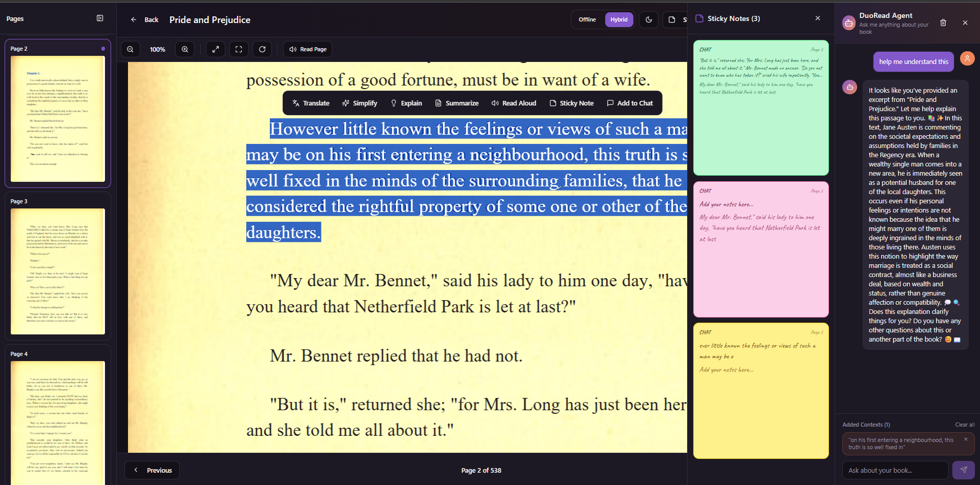The width and height of the screenshot is (980, 485).
Task: Zoom out with the magnifier minus icon
Action: point(130,49)
